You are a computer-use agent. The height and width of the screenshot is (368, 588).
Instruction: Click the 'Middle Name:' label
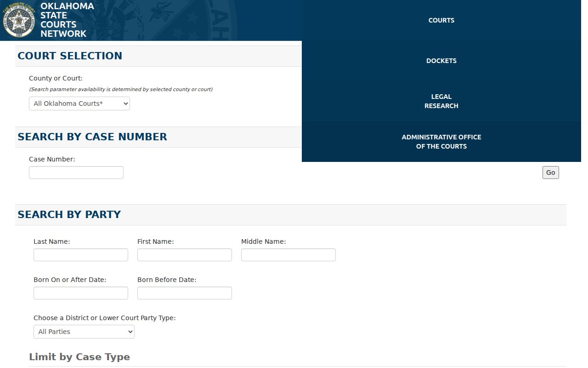click(x=264, y=241)
